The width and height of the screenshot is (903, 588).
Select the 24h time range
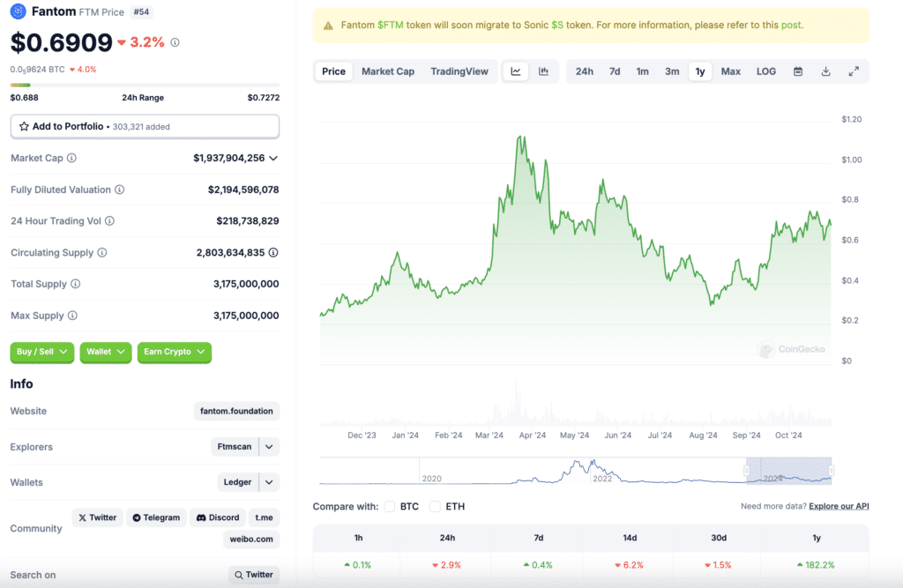(584, 71)
